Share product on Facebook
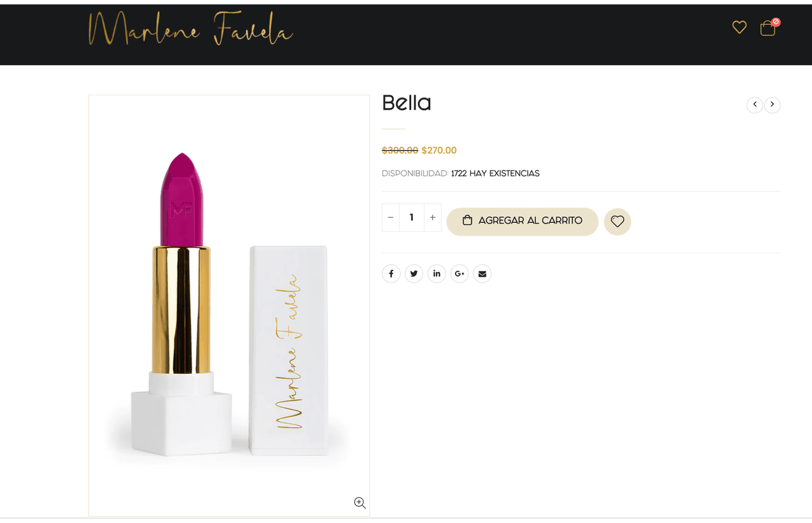This screenshot has height=523, width=812. (x=391, y=274)
